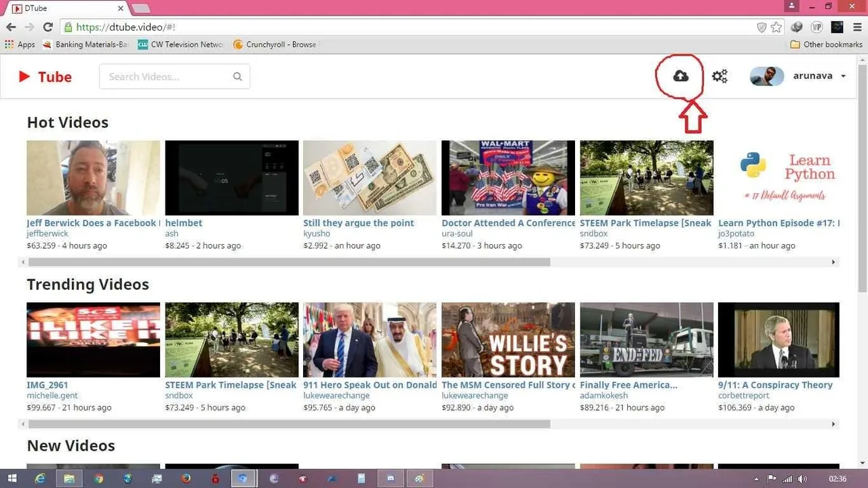
Task: Open Firefox from the taskbar
Action: point(186,479)
